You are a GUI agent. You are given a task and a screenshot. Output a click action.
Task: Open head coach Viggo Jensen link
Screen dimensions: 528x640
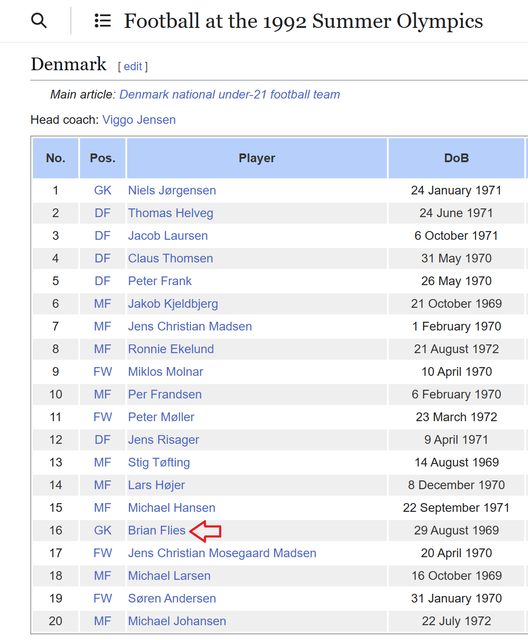139,120
